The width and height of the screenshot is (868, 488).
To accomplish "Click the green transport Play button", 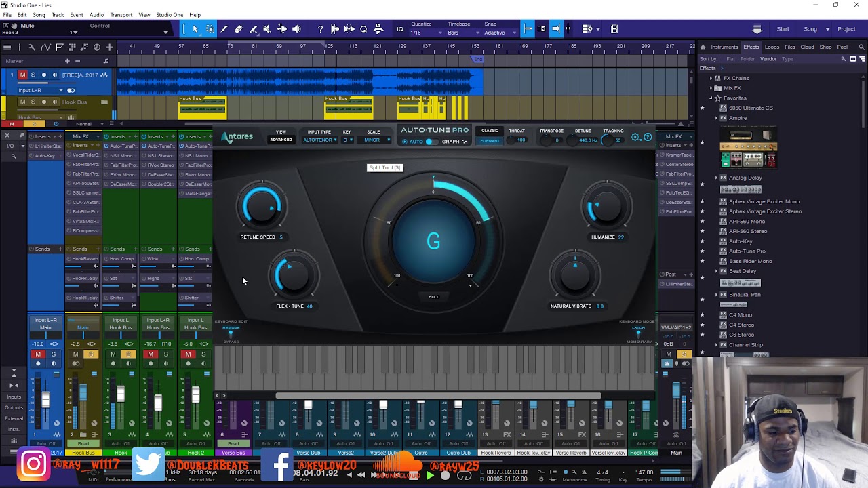I will pyautogui.click(x=429, y=476).
